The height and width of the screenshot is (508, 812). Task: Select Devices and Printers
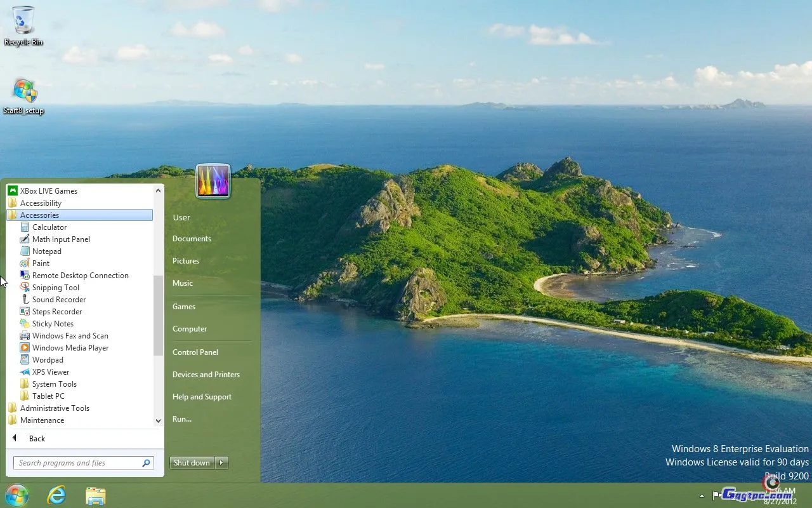[206, 375]
